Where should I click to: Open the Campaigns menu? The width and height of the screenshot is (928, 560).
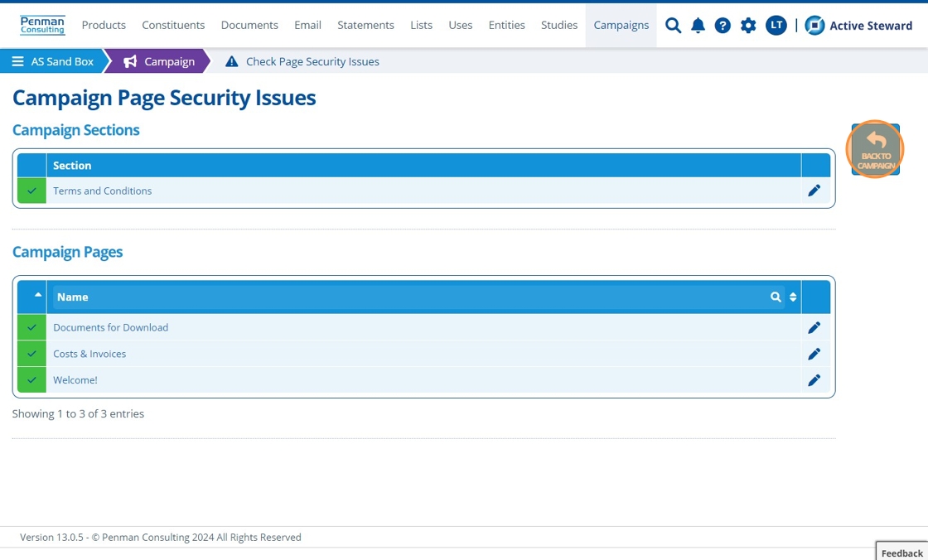(x=621, y=26)
